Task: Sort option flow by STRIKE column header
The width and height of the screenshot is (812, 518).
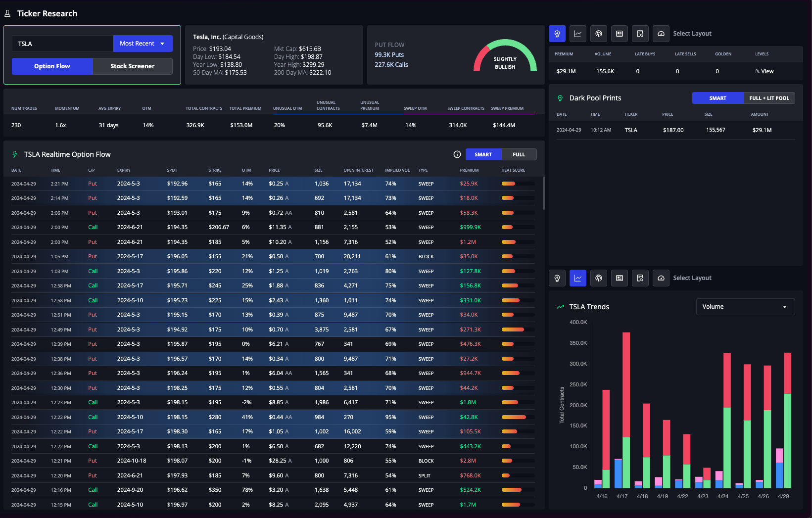Action: pyautogui.click(x=215, y=170)
